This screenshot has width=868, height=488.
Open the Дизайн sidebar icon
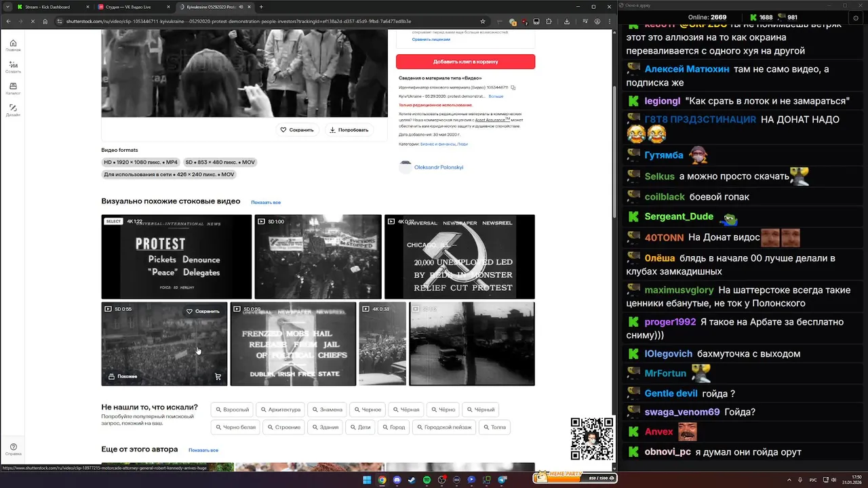[x=13, y=110]
